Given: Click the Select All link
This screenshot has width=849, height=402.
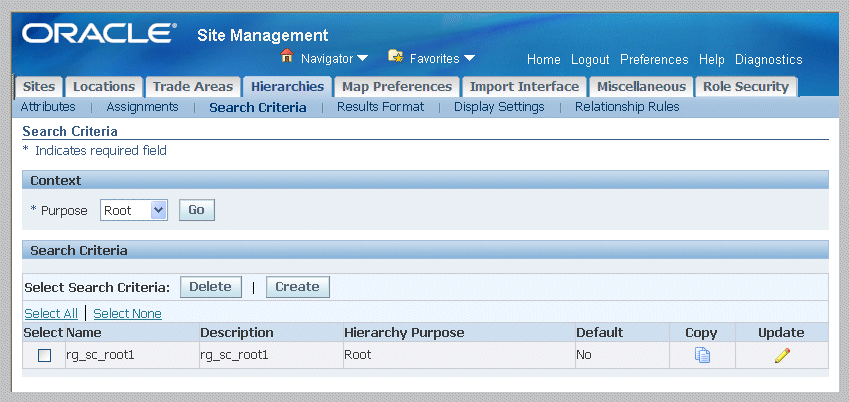Looking at the screenshot, I should 51,314.
